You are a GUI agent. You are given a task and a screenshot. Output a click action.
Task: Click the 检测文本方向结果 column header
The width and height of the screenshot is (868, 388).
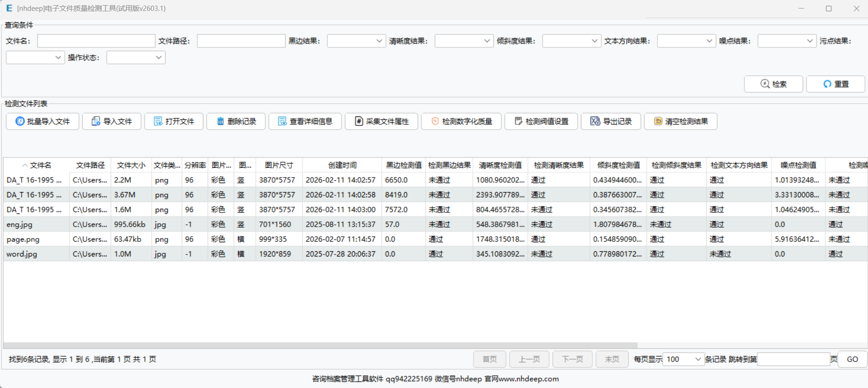pos(739,165)
